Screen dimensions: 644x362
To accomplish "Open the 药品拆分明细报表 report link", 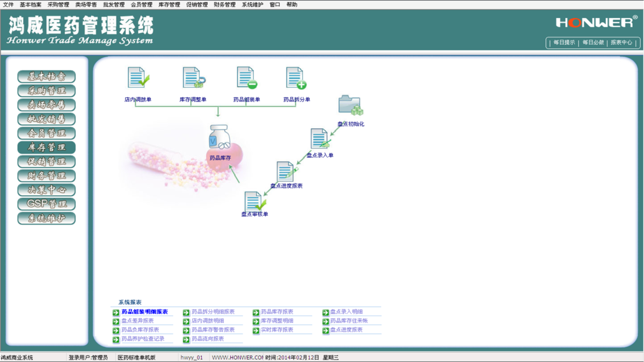I will tap(213, 312).
